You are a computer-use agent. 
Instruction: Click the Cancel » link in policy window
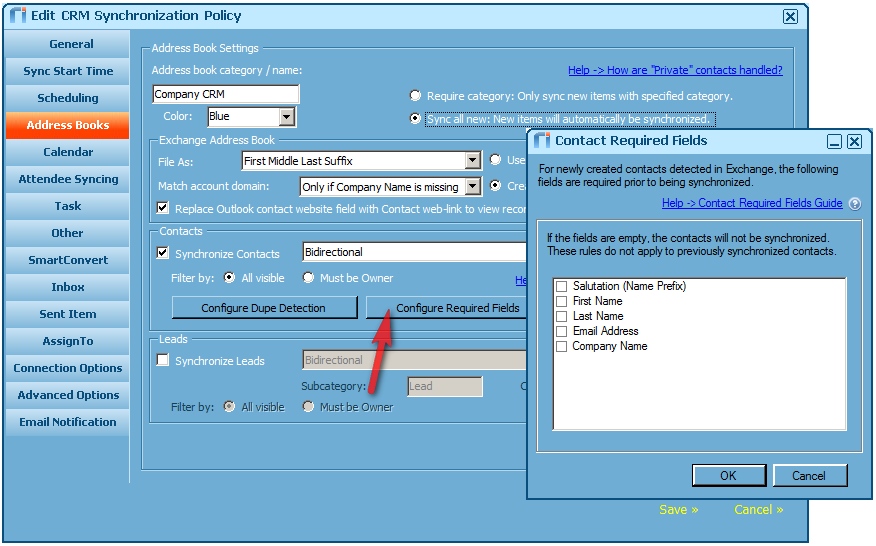[758, 510]
